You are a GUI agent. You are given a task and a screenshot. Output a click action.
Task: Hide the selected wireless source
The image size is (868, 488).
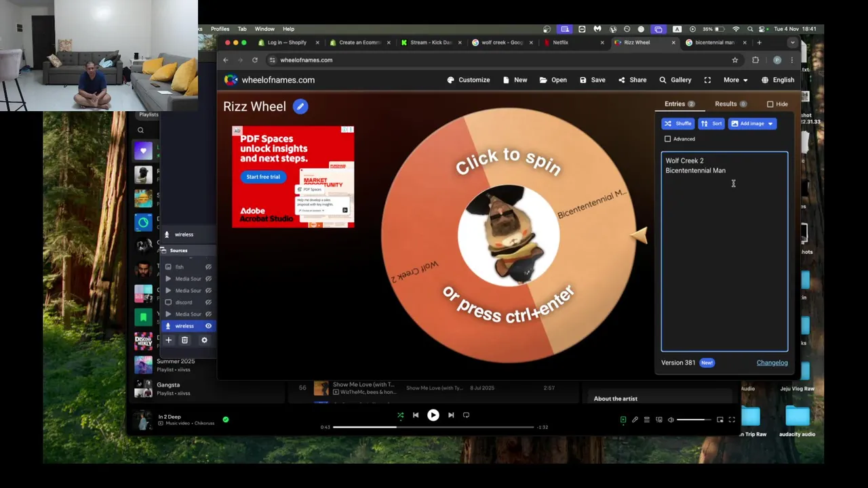(208, 326)
